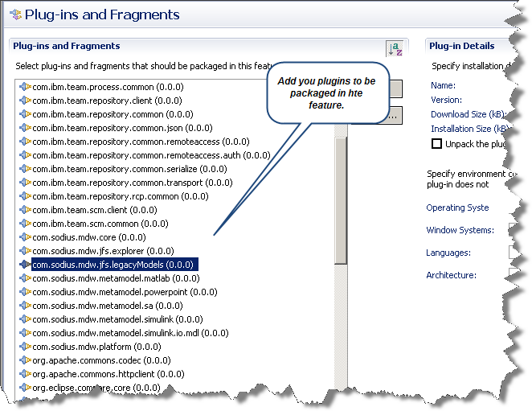Select com.ibm.team.scm.client (0.0.0) entry

tap(95, 210)
